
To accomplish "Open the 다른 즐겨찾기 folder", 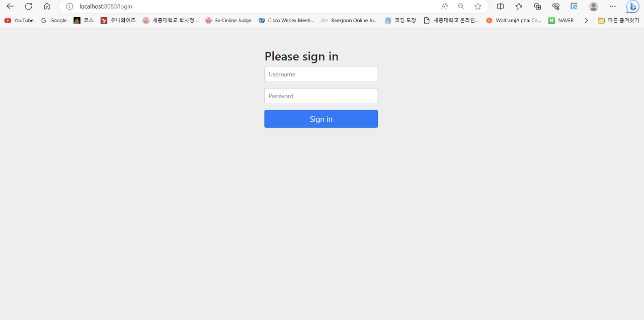I will click(x=618, y=21).
